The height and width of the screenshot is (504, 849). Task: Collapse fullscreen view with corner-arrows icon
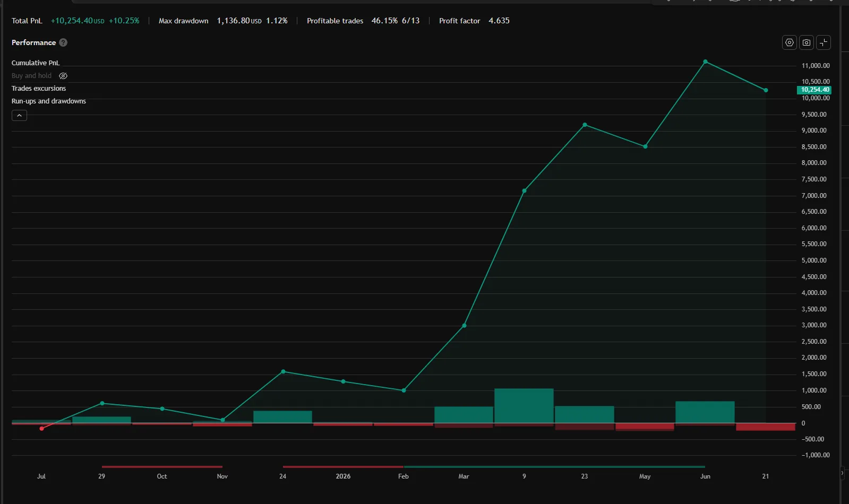click(824, 42)
